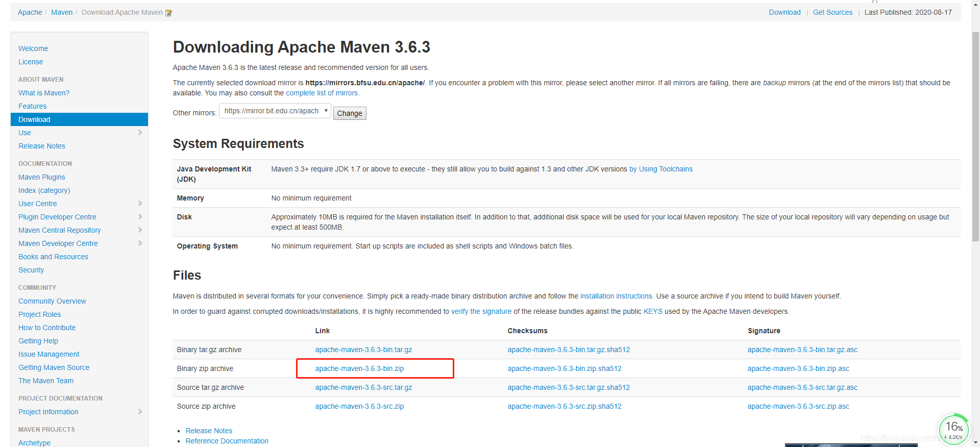980x447 pixels.
Task: Click Download link in top right header
Action: 785,12
